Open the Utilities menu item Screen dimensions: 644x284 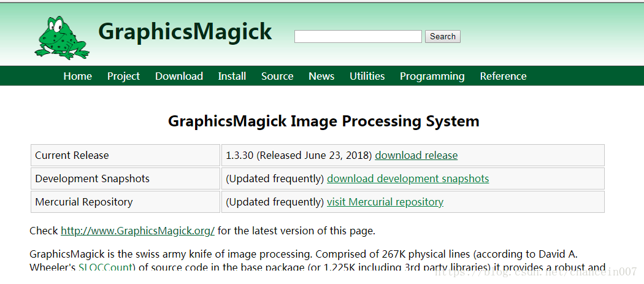(x=367, y=77)
